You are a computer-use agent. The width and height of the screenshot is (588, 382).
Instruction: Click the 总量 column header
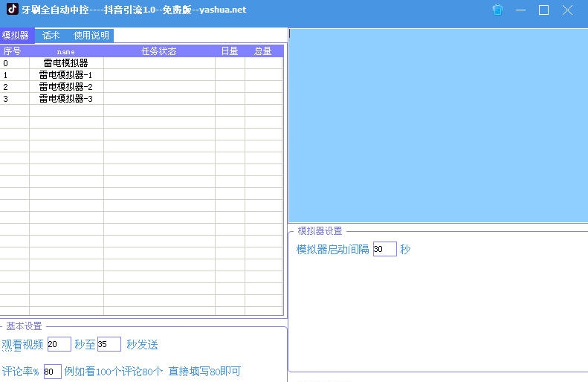[x=263, y=51]
